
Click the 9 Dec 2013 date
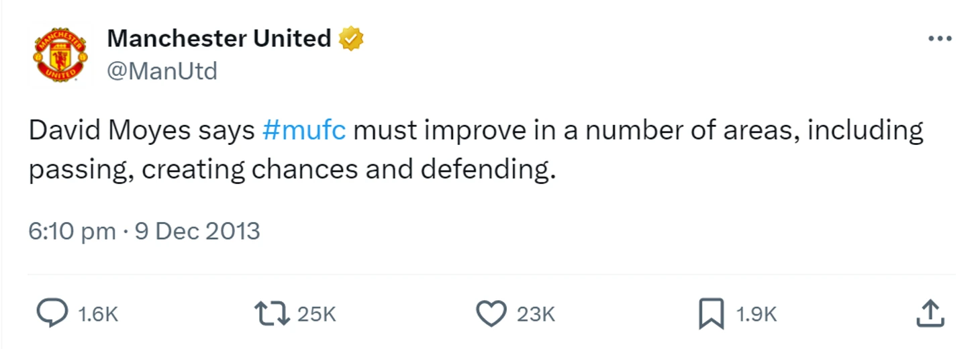tap(197, 232)
